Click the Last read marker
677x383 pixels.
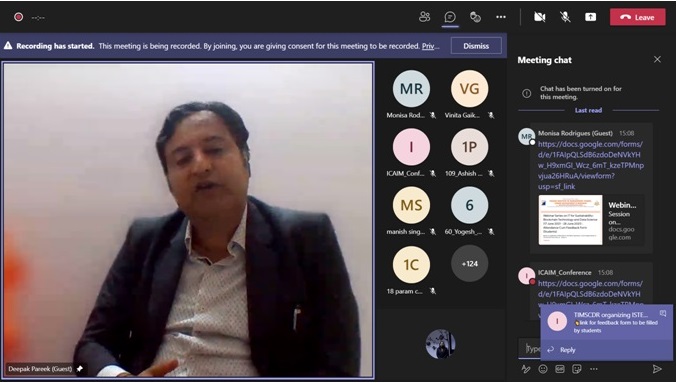[x=588, y=110]
